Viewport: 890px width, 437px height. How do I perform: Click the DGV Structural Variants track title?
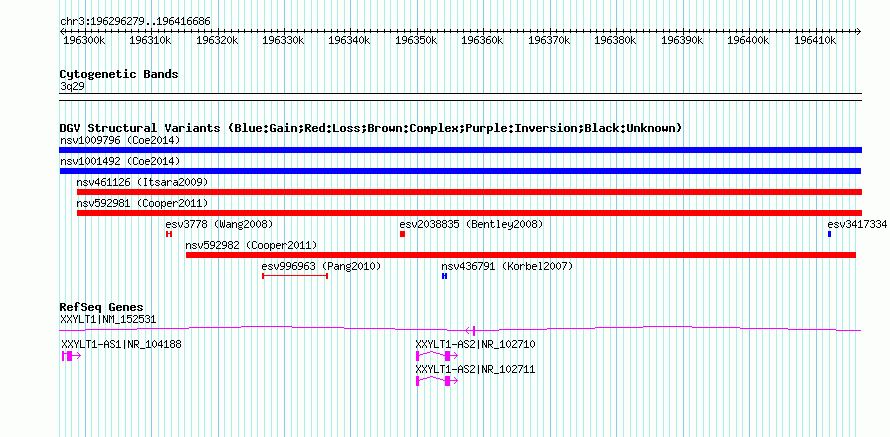(x=371, y=128)
